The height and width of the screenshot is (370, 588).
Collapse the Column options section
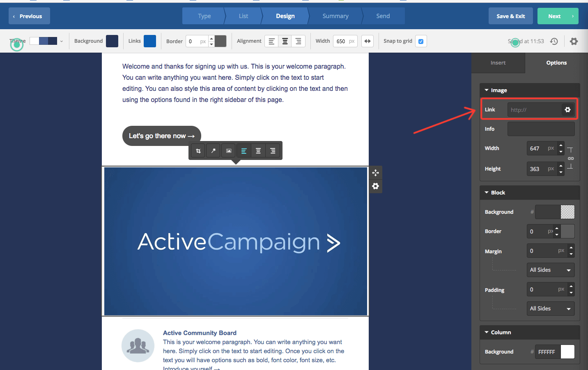(x=530, y=332)
